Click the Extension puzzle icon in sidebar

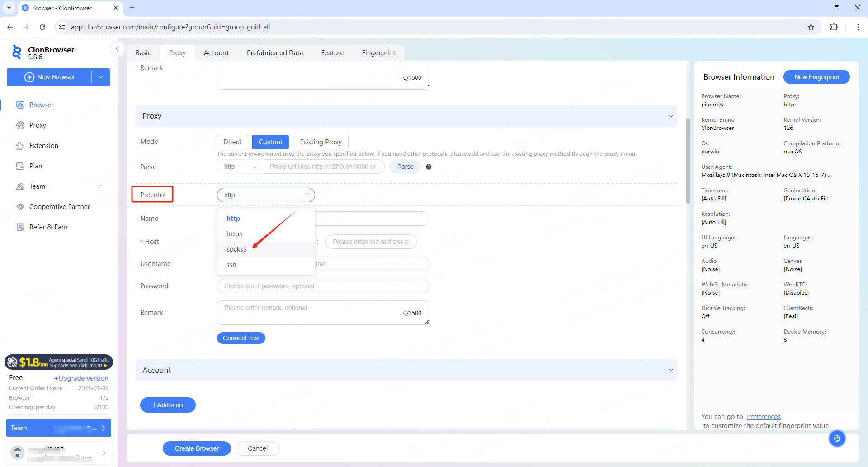coord(20,146)
